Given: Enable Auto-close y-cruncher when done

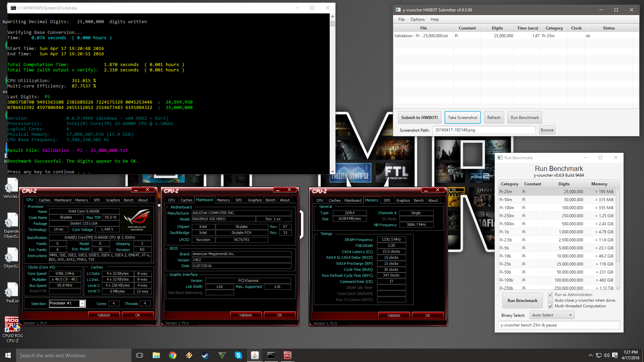Looking at the screenshot, I should click(550, 300).
